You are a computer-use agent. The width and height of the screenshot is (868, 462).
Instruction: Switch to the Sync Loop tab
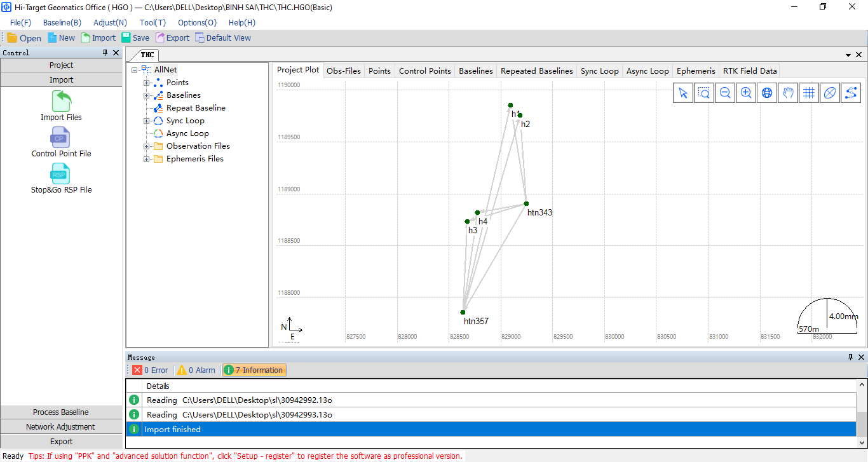[599, 71]
